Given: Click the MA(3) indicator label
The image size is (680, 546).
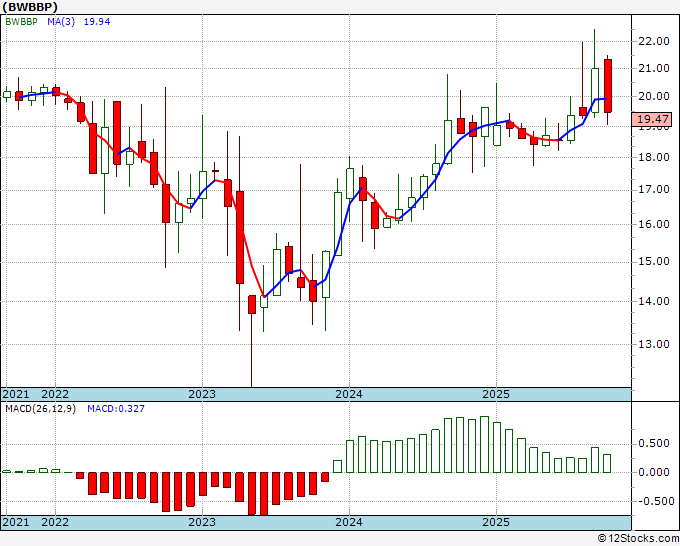Looking at the screenshot, I should tap(61, 22).
